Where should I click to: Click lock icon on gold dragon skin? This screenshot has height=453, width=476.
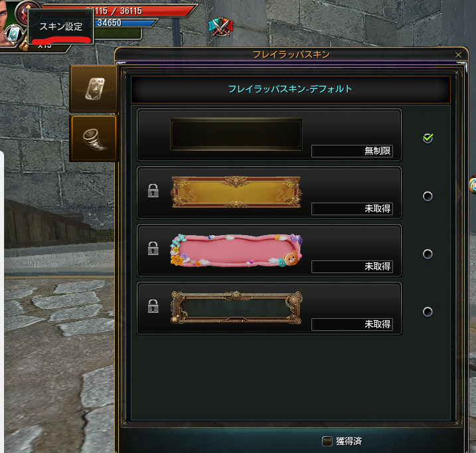pos(153,191)
